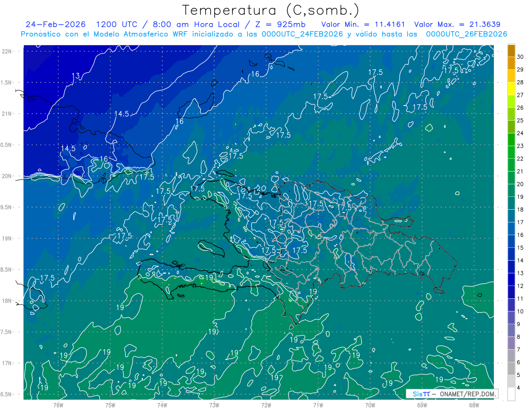This screenshot has width=532, height=411.
Task: Click the title 'Temperatura (C,somb.)'
Action: (271, 10)
